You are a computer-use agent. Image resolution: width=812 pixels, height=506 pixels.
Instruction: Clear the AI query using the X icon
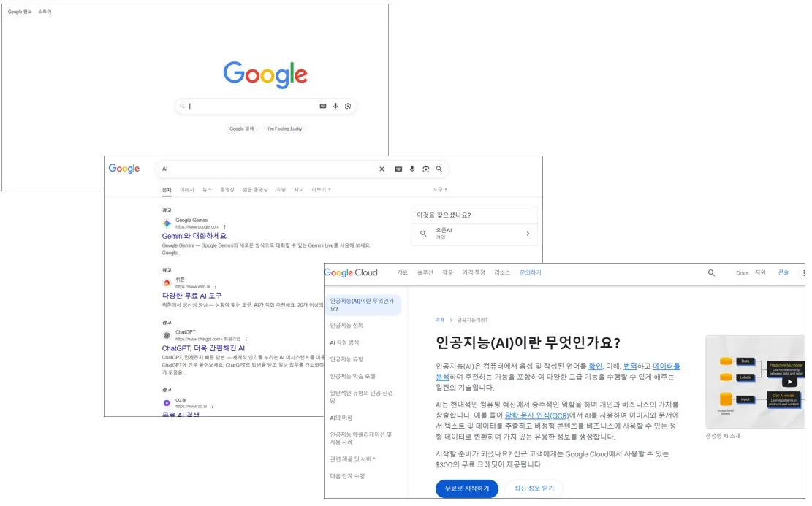point(382,169)
